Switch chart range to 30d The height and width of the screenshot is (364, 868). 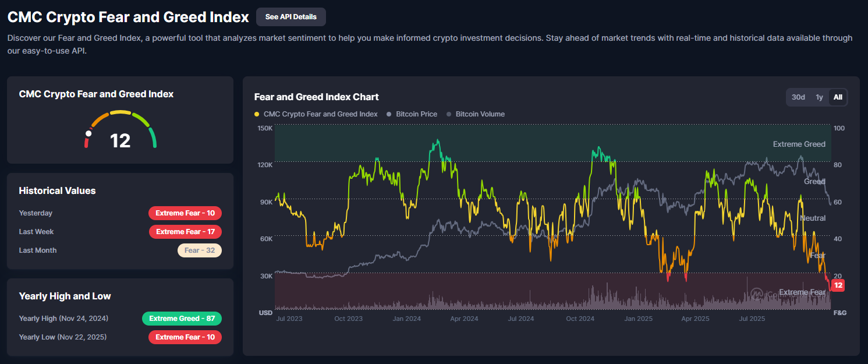pyautogui.click(x=798, y=97)
